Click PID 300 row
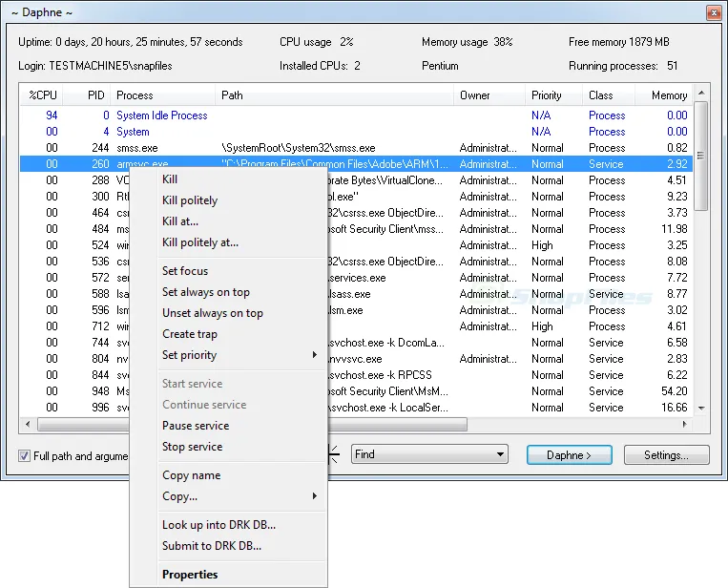The width and height of the screenshot is (728, 588). (x=356, y=197)
